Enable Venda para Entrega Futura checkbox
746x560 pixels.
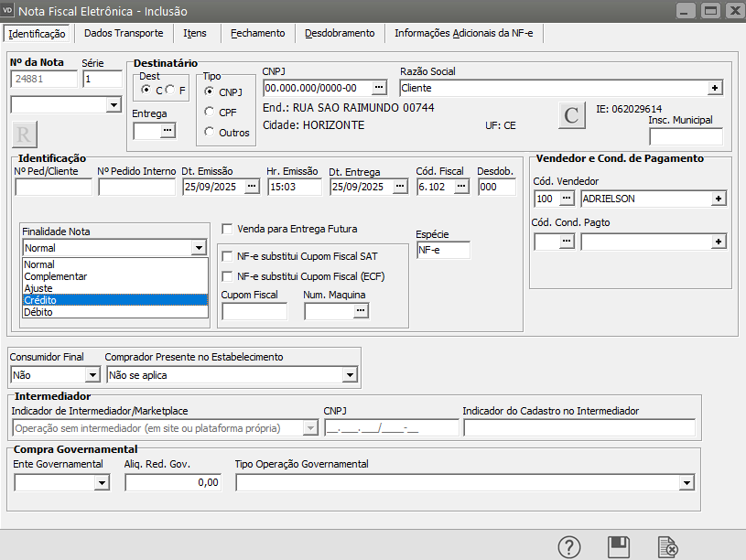(x=227, y=229)
